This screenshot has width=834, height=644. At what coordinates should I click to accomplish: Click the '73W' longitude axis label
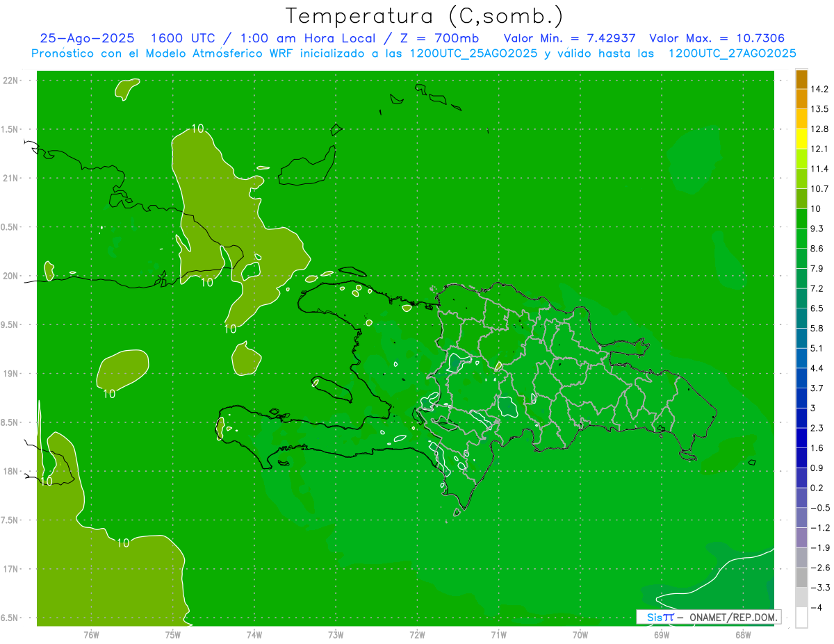(x=336, y=634)
